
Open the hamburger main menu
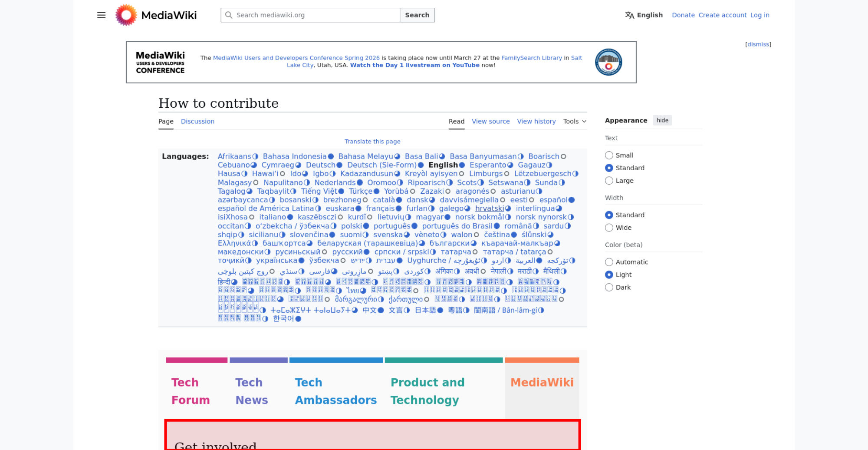[x=101, y=15]
